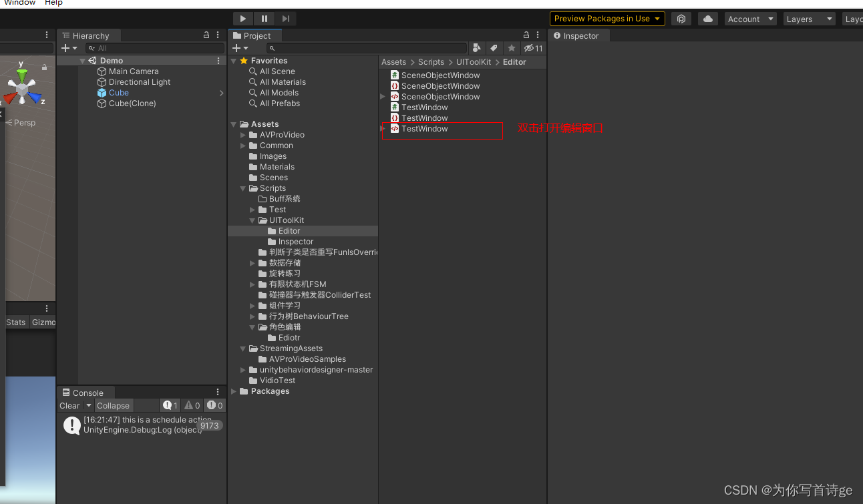This screenshot has width=863, height=504.
Task: Switch to the Hierarchy tab
Action: [90, 35]
